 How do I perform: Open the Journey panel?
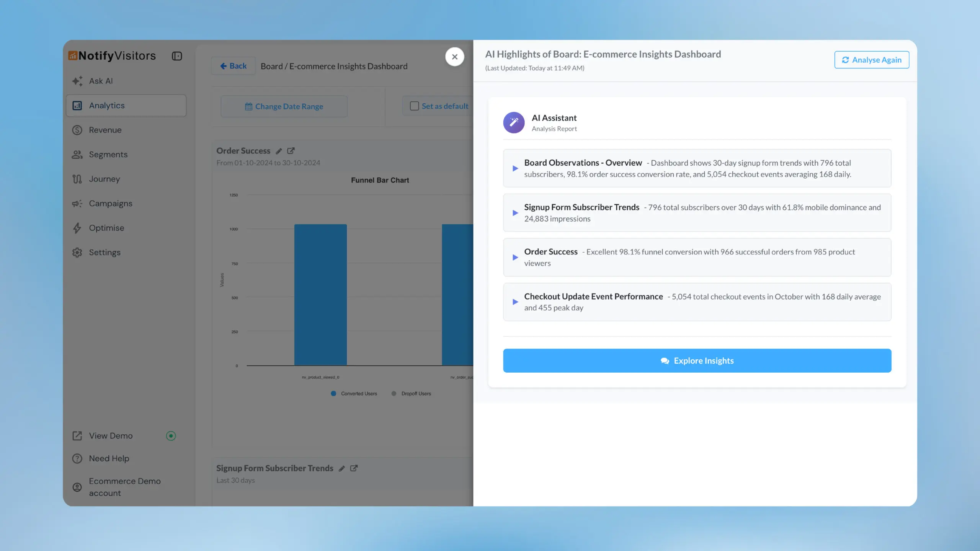105,179
